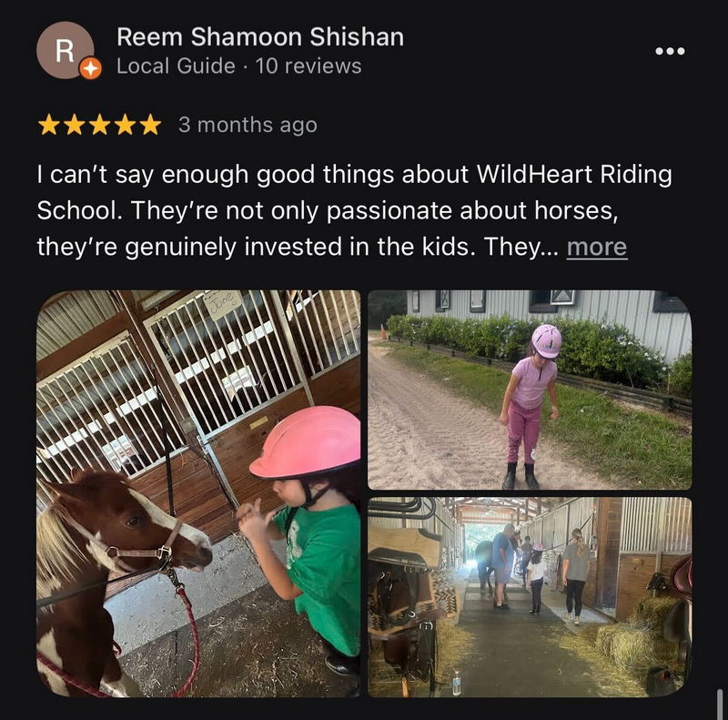The width and height of the screenshot is (728, 720).
Task: Open Reem Shamoon Shishan's profile name
Action: click(x=260, y=36)
